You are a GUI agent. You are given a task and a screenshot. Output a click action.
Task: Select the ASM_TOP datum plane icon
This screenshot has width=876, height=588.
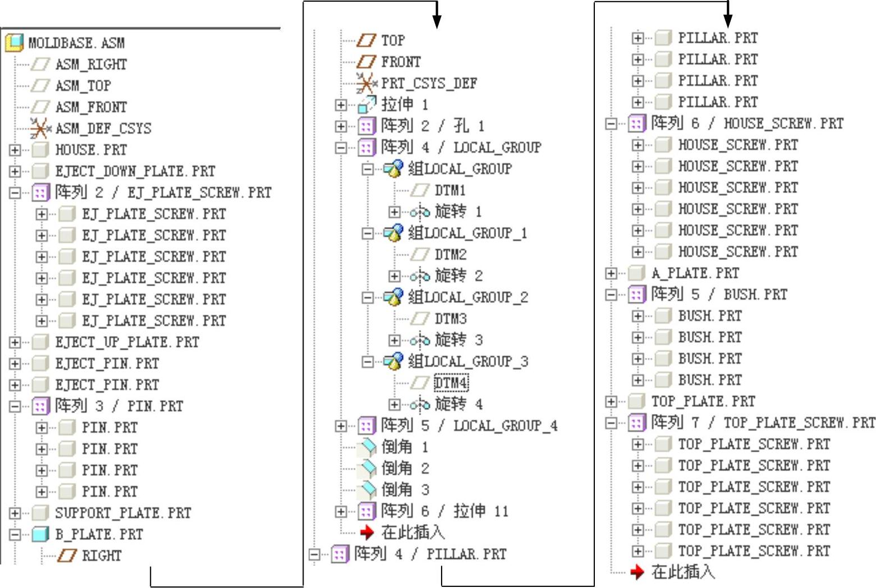pyautogui.click(x=40, y=85)
